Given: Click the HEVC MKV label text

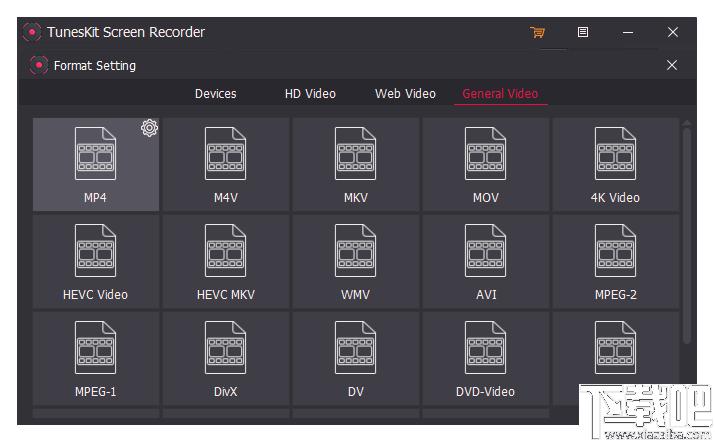Looking at the screenshot, I should point(226,295).
